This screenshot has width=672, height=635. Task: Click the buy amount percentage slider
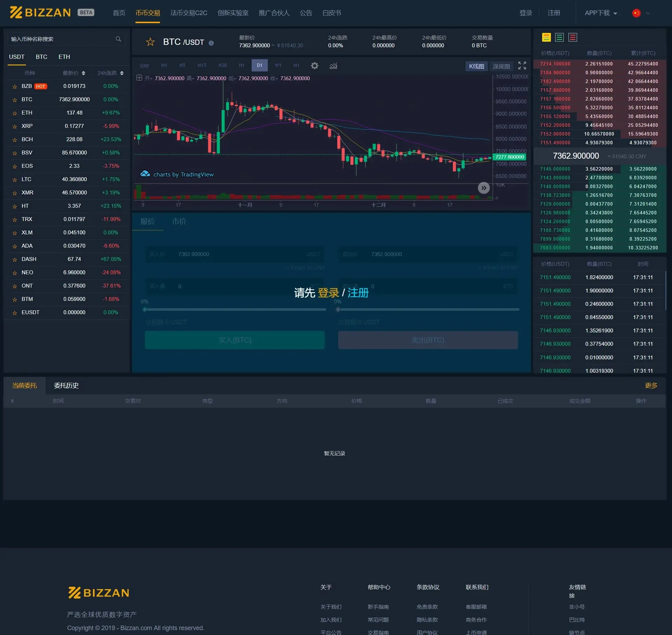point(235,309)
